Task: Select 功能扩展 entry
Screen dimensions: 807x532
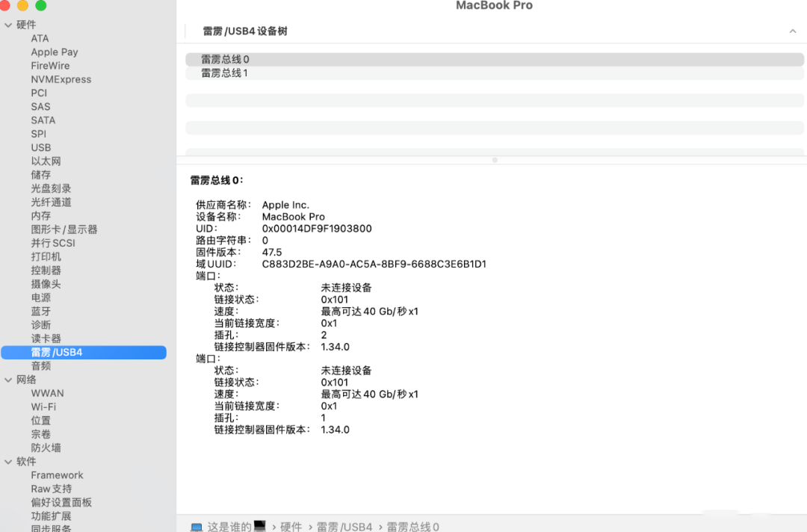Action: point(51,516)
